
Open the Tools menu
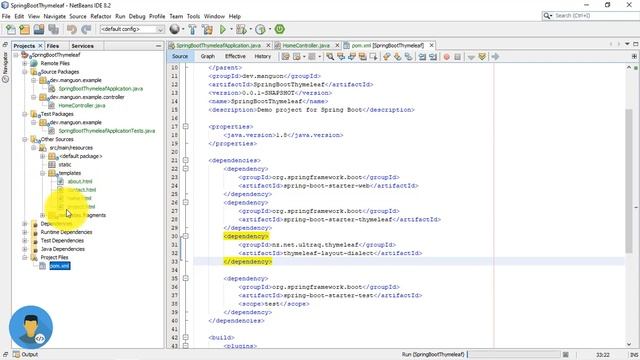[193, 16]
